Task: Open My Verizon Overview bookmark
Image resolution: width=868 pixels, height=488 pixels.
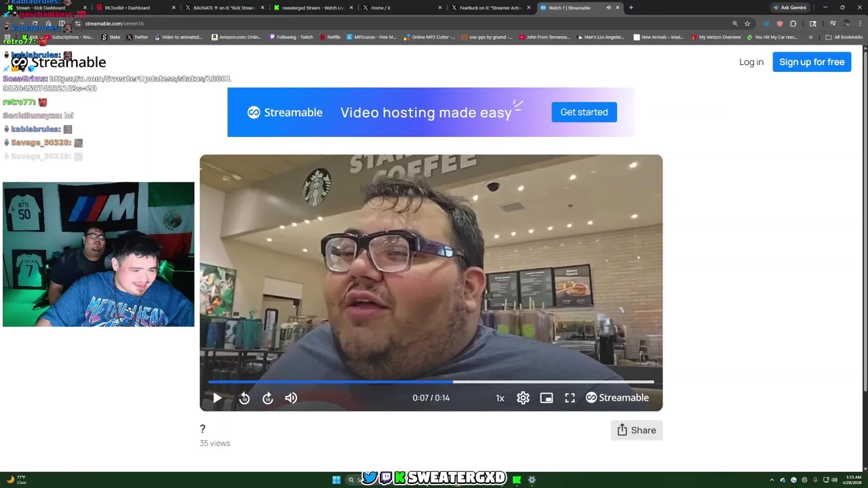Action: [x=715, y=37]
